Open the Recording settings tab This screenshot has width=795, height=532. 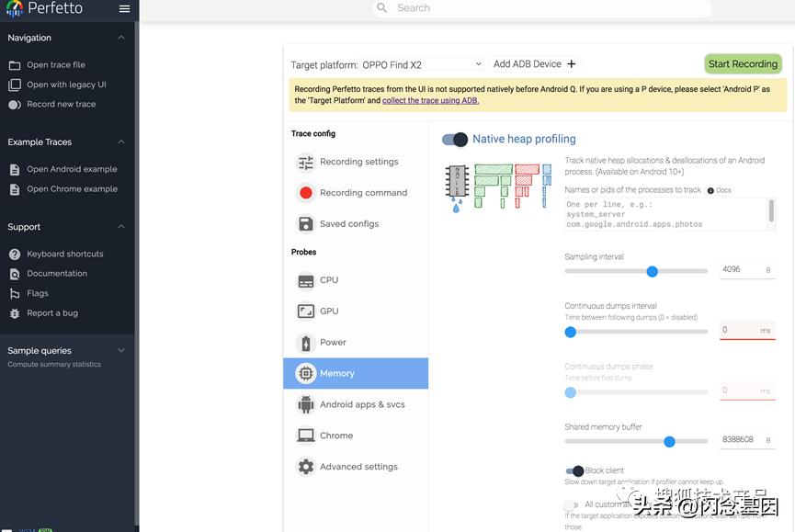coord(356,162)
